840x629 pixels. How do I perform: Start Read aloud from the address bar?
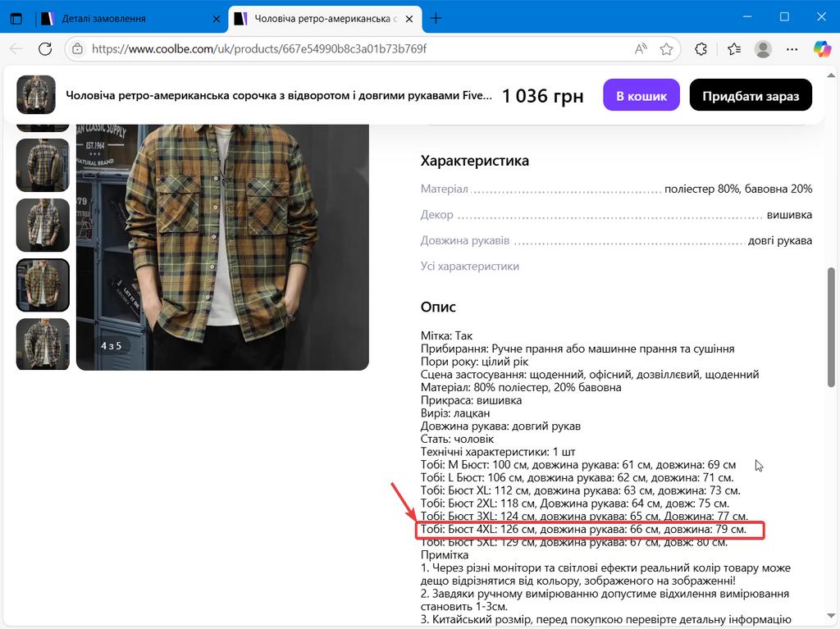pos(641,49)
